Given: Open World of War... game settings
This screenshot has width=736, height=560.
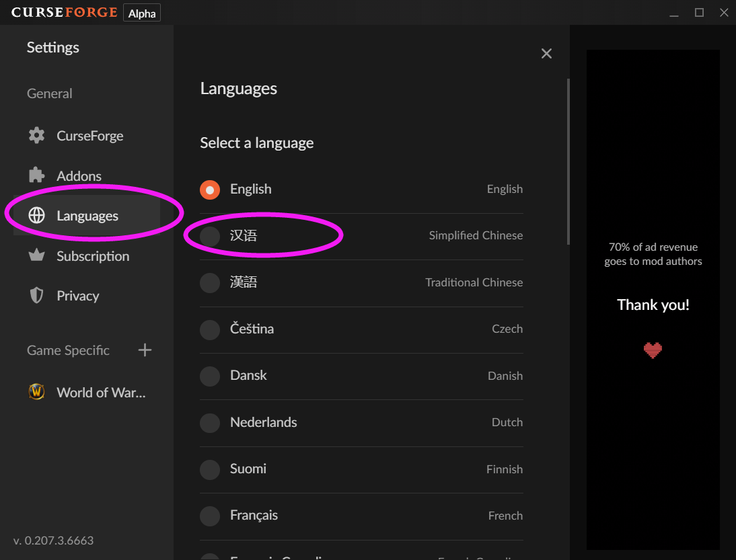Looking at the screenshot, I should [87, 392].
